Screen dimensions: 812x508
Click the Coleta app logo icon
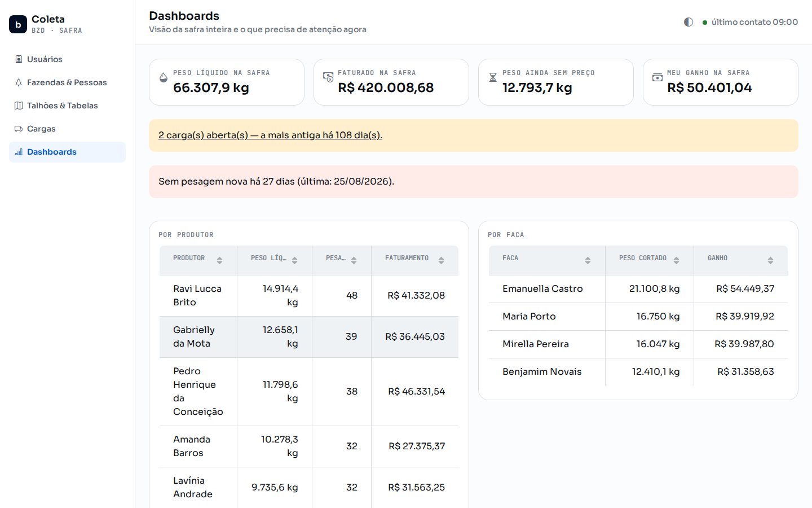tap(18, 24)
